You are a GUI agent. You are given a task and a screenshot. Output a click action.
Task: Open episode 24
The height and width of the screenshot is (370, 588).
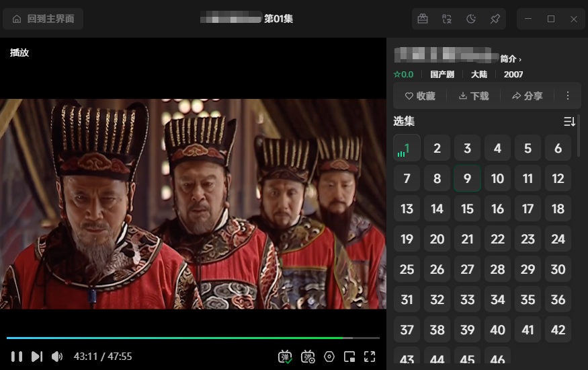tap(558, 239)
